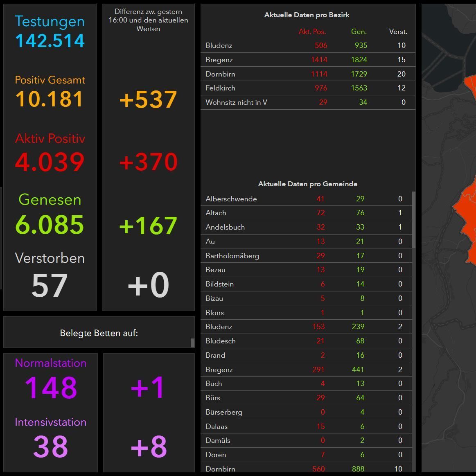Click the Gemeinde list scrollbar thumb
This screenshot has width=476, height=476.
tap(414, 219)
